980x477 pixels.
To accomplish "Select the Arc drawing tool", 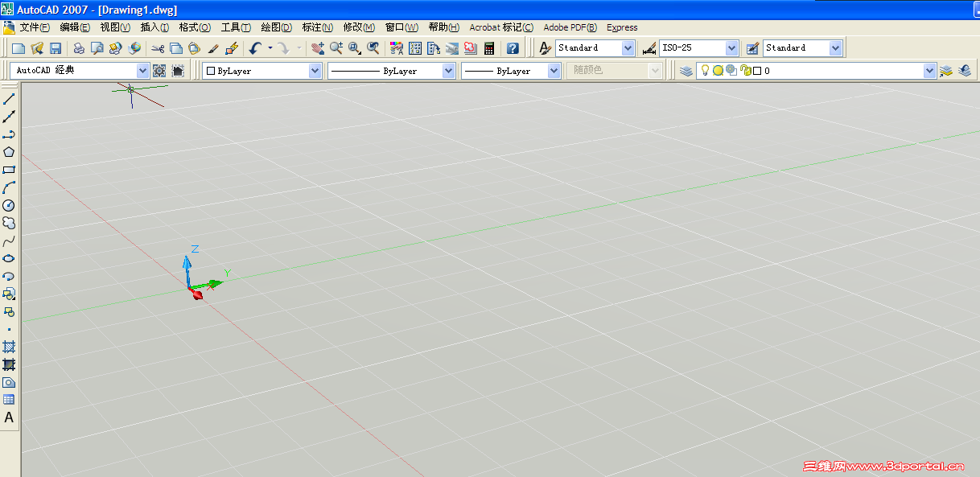I will point(9,187).
